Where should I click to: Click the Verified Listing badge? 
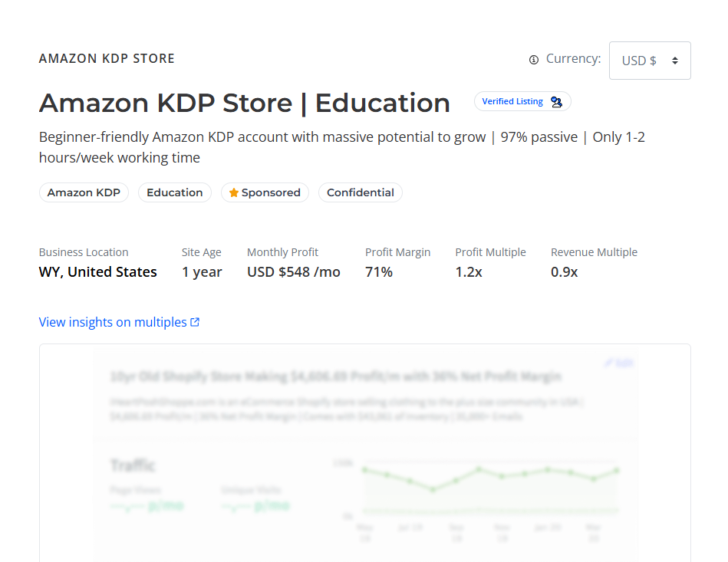522,102
